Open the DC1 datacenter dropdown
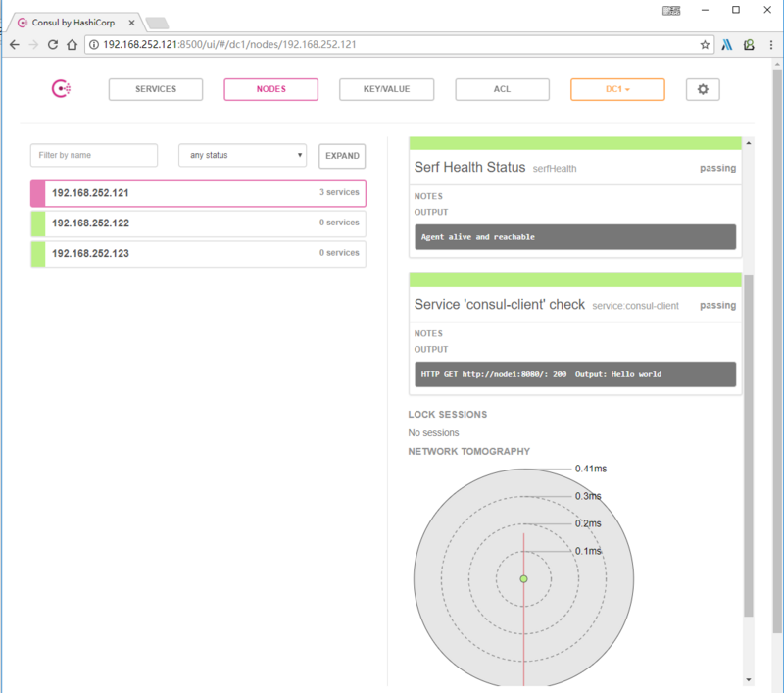 (x=617, y=89)
